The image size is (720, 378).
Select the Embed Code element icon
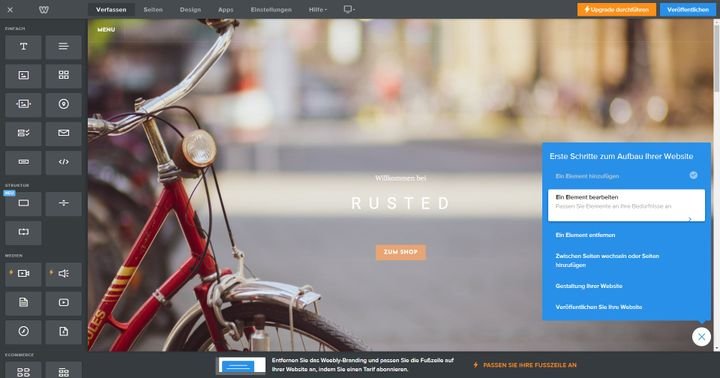(63, 163)
